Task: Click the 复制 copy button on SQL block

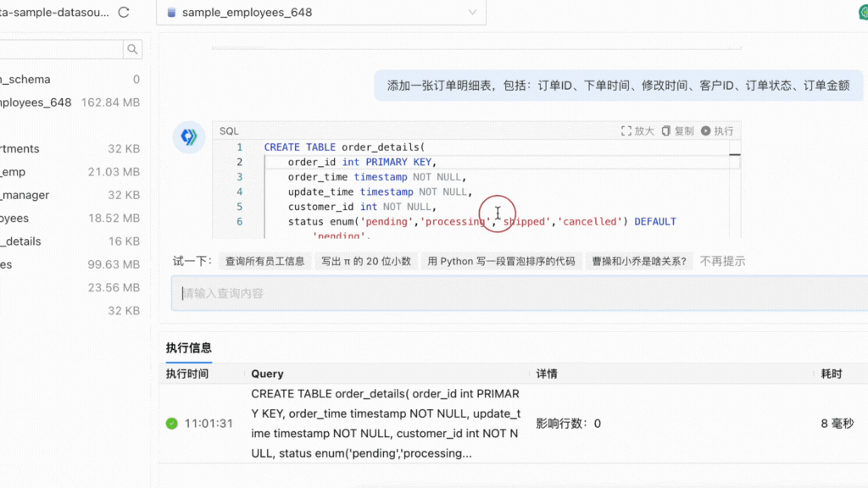Action: click(x=677, y=131)
